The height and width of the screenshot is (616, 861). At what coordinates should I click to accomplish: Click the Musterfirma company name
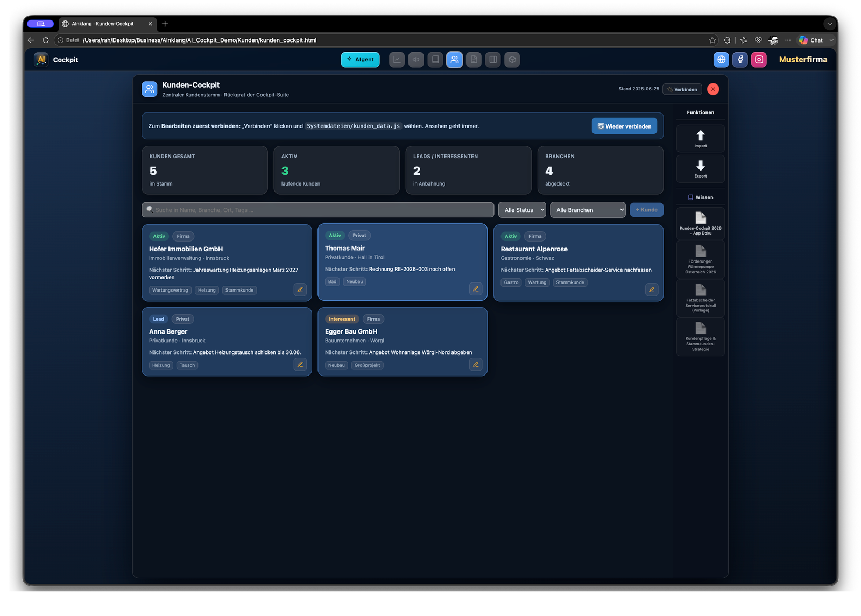[803, 60]
